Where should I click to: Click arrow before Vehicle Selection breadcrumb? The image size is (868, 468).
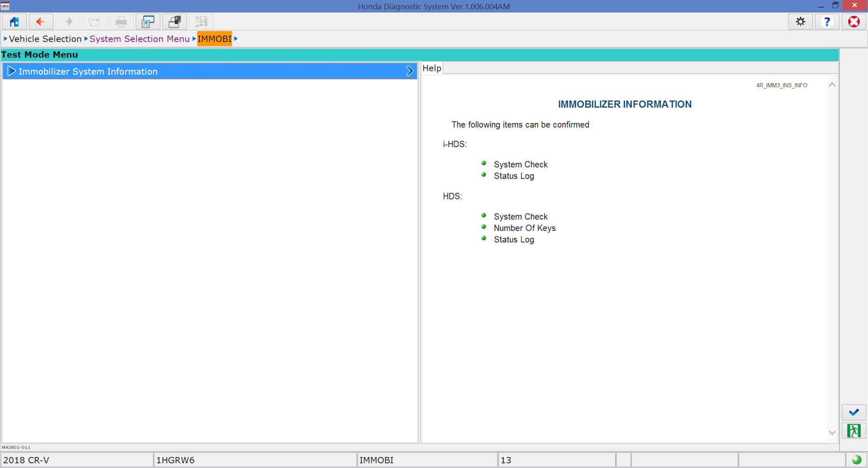click(5, 39)
